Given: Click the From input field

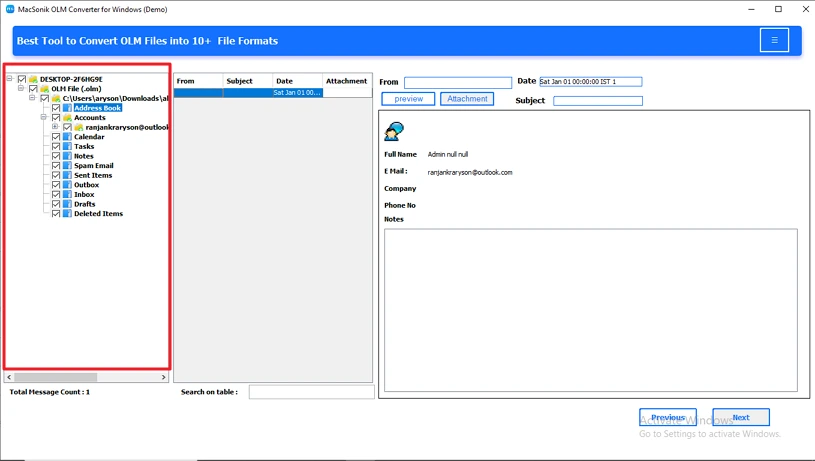Looking at the screenshot, I should point(458,83).
